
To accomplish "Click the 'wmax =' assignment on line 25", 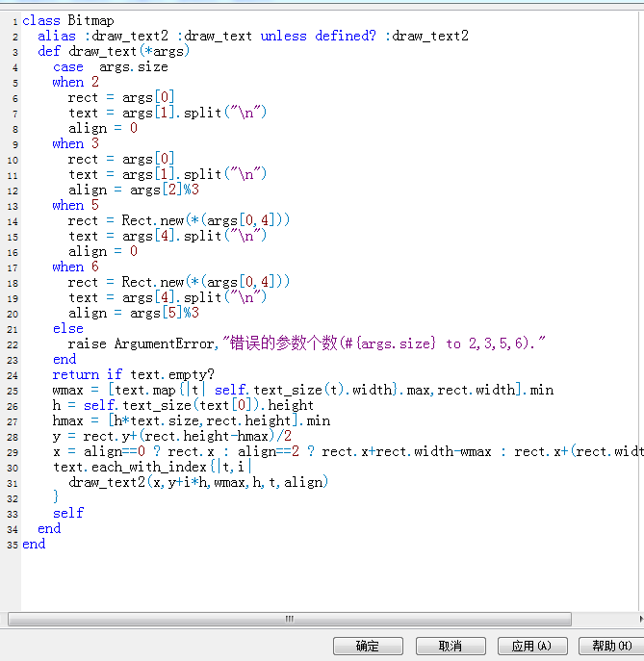I will [303, 391].
